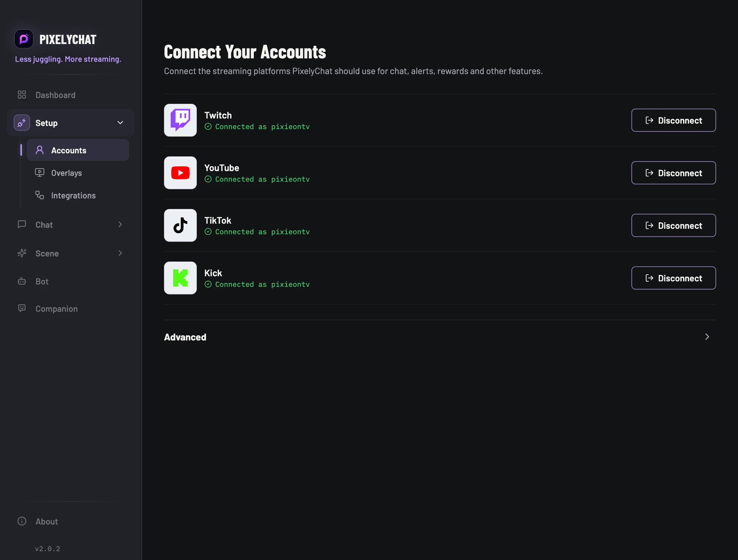Click the Kick platform logo
738x560 pixels.
click(180, 278)
